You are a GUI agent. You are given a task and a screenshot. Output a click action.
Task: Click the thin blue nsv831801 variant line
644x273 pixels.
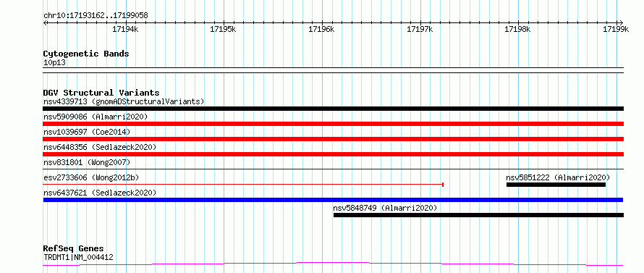pyautogui.click(x=333, y=169)
